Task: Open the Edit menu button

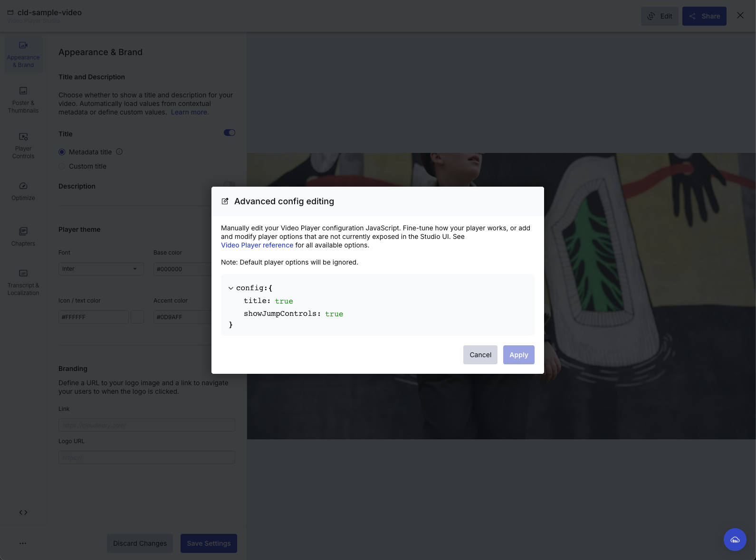Action: coord(660,16)
